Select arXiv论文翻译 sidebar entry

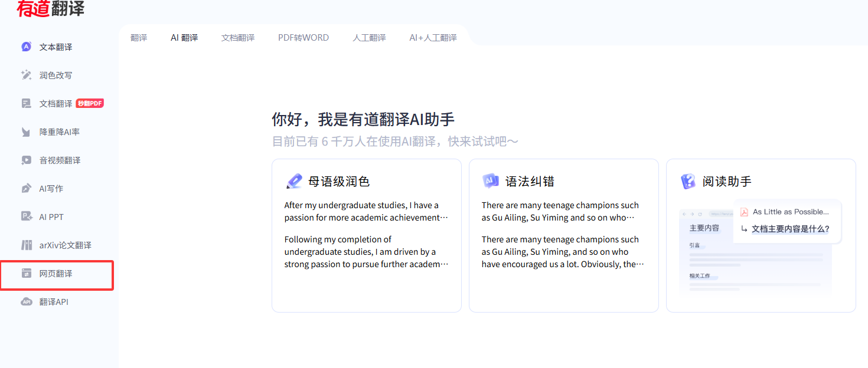65,245
